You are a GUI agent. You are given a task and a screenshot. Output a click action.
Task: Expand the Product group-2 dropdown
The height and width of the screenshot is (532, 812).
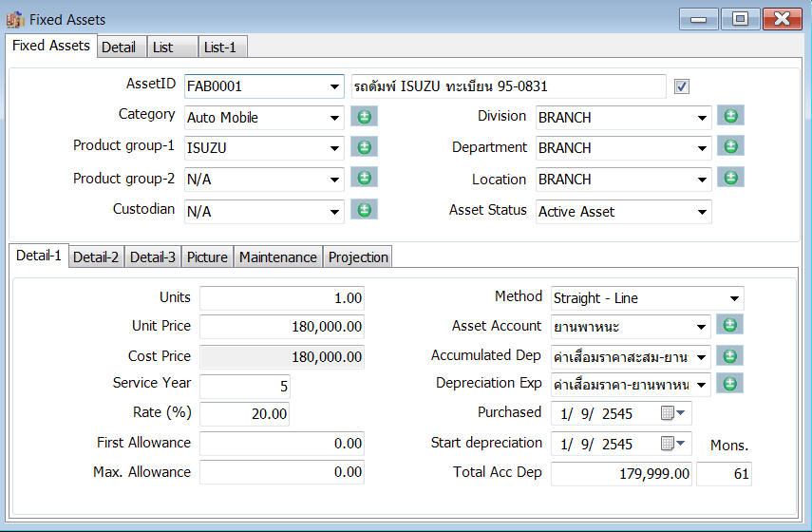click(x=334, y=180)
